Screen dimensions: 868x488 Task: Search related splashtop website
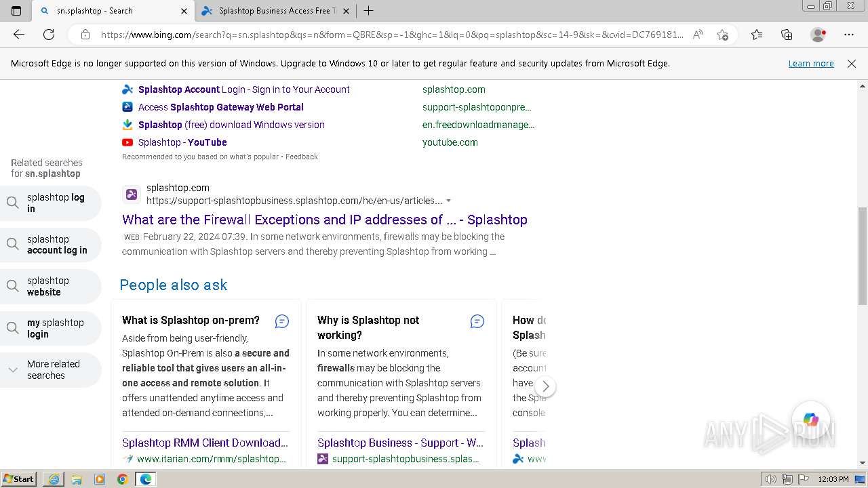tap(51, 286)
